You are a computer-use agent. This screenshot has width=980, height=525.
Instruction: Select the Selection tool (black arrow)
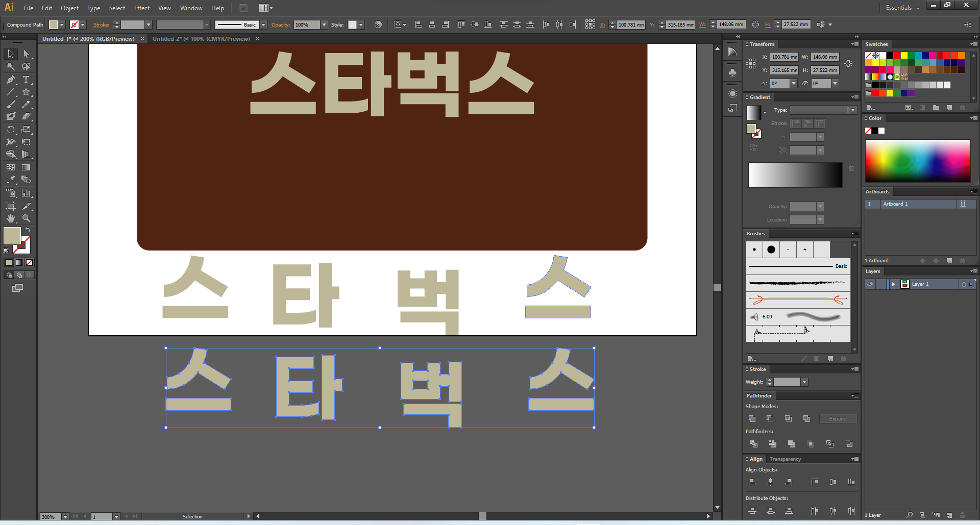click(x=11, y=54)
